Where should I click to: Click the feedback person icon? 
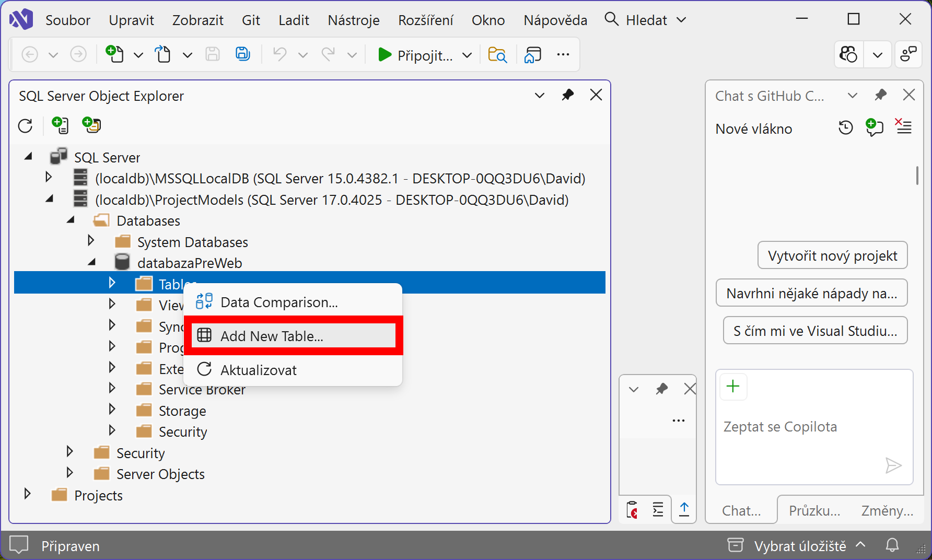[x=909, y=54]
